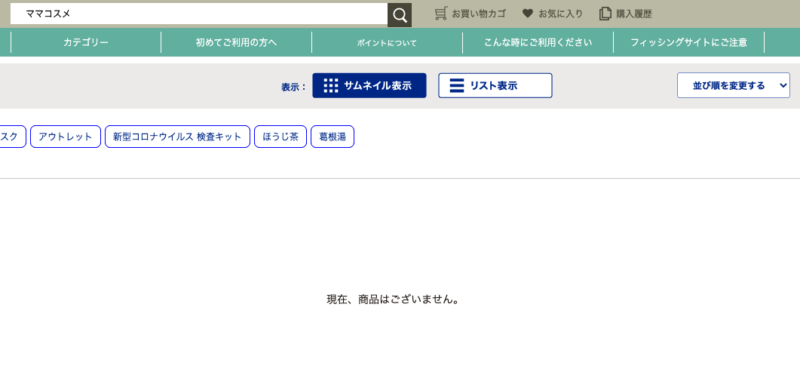Click the search field containing ママコスメ
The width and height of the screenshot is (800, 384).
(x=199, y=14)
